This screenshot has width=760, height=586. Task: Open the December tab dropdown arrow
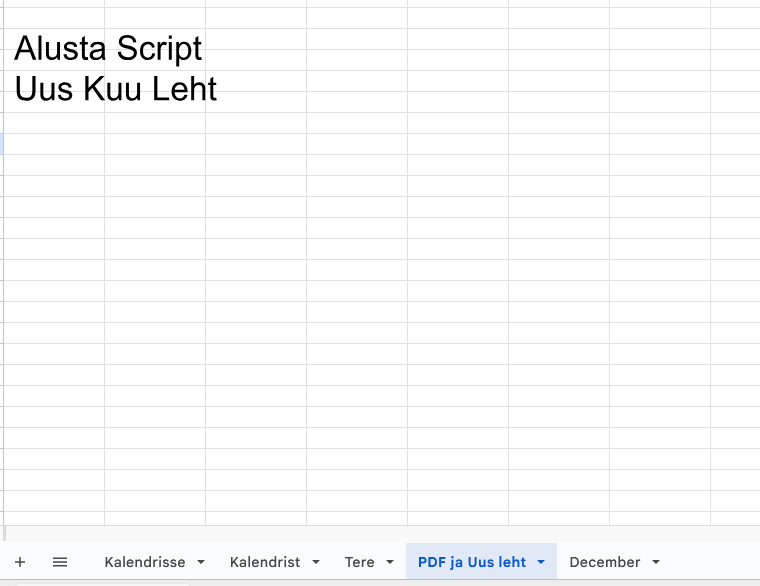point(656,562)
